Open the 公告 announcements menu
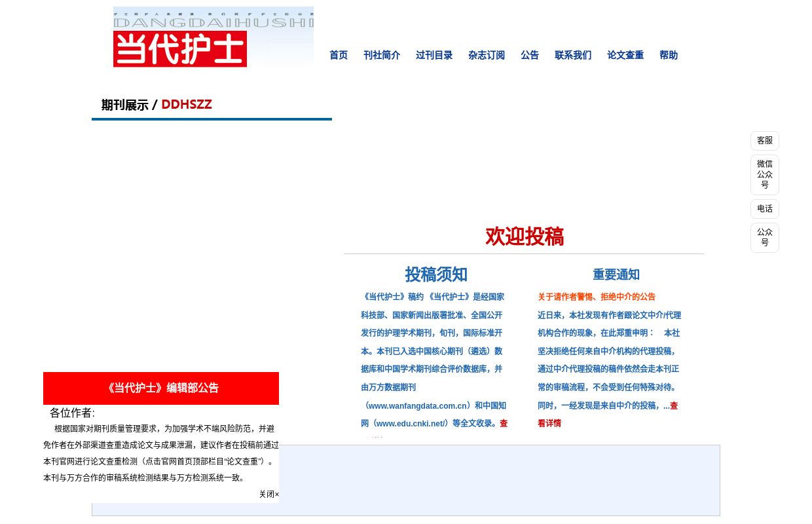 (x=530, y=55)
